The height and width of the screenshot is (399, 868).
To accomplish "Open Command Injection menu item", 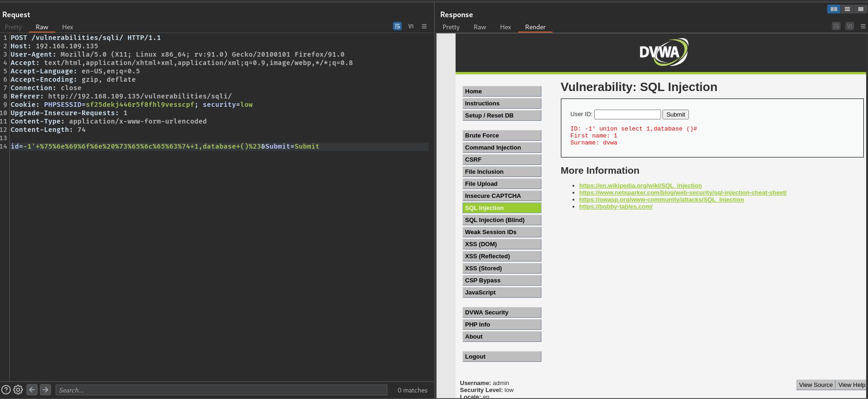I will 502,148.
